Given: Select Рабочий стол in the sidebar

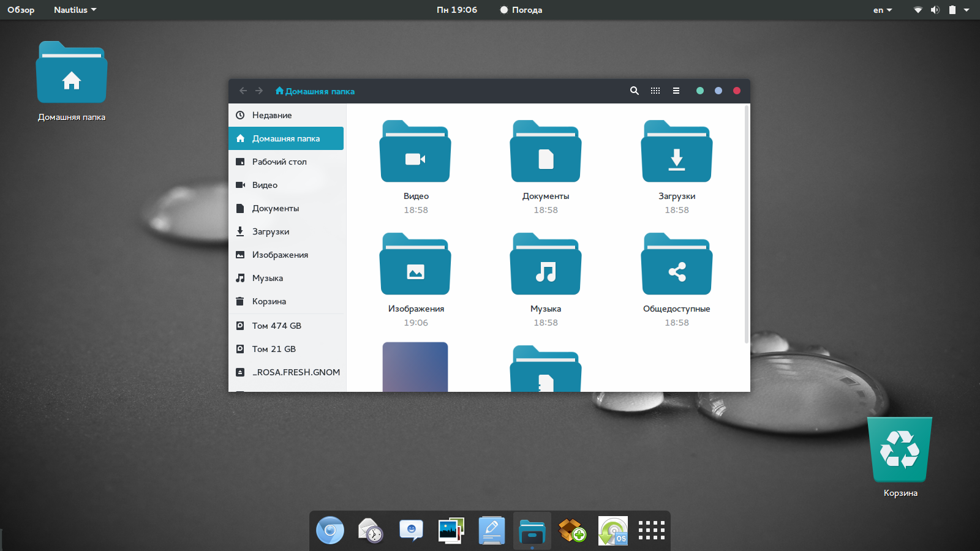Looking at the screenshot, I should tap(279, 162).
